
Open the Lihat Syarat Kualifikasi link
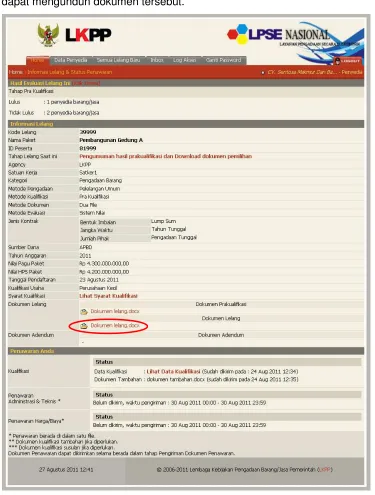[108, 296]
